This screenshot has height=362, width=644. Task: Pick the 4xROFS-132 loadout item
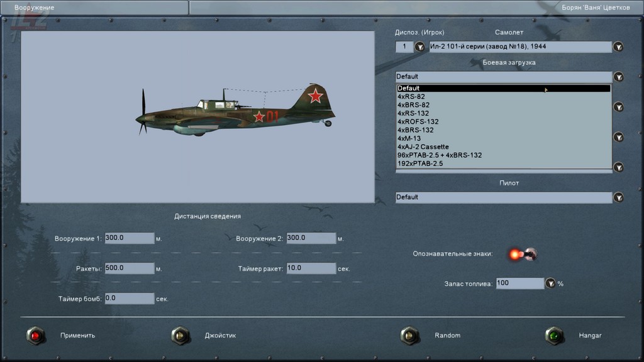(x=418, y=121)
